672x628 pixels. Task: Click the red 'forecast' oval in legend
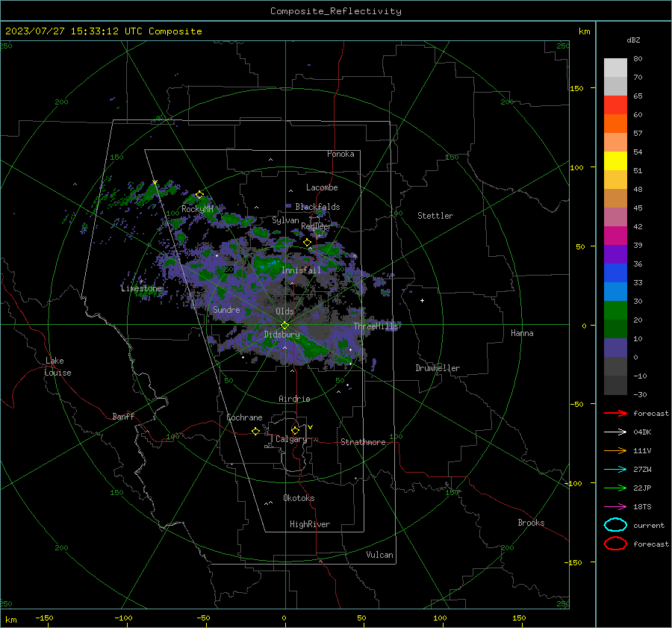(x=615, y=544)
